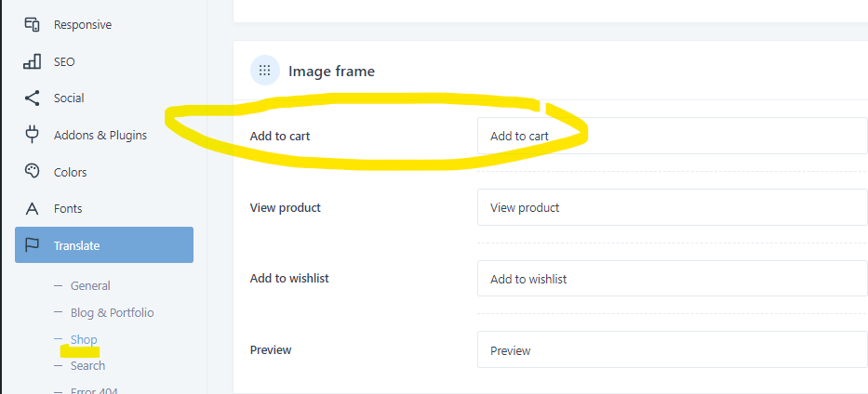Click the Addons & Plugins plug icon
Image resolution: width=868 pixels, height=394 pixels.
tap(33, 135)
